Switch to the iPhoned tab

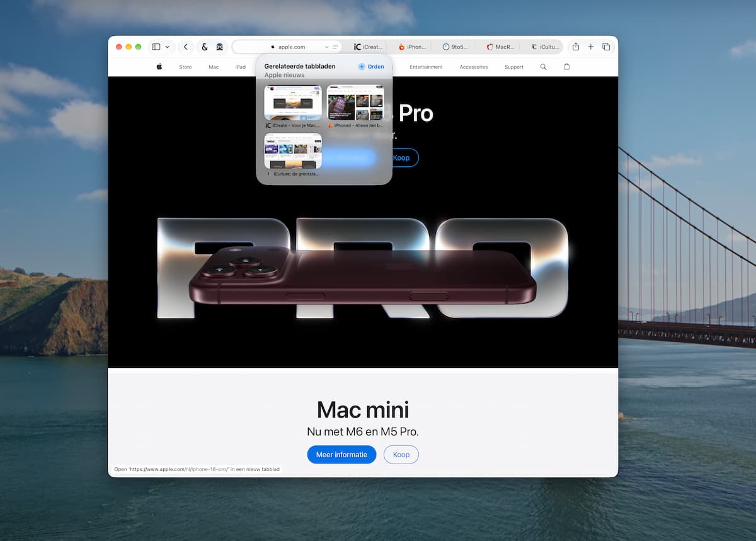coord(413,47)
